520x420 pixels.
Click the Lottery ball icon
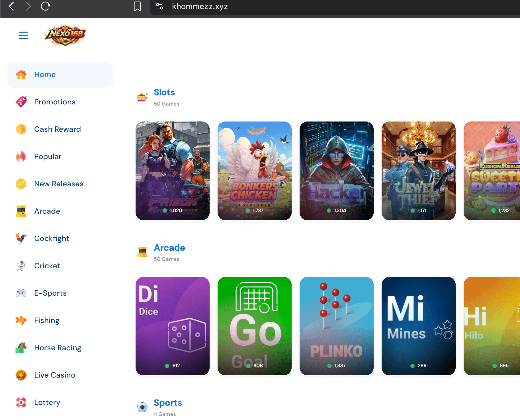(21, 402)
